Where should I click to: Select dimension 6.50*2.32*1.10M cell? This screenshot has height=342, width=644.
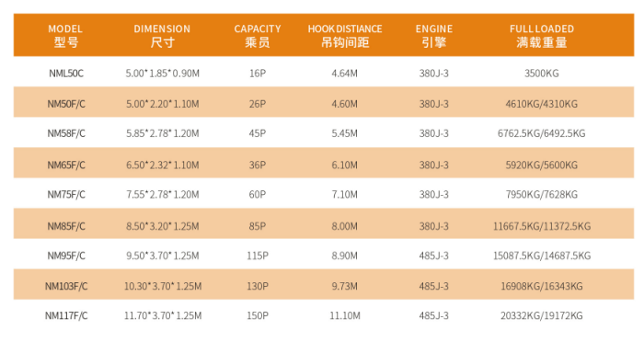click(163, 165)
